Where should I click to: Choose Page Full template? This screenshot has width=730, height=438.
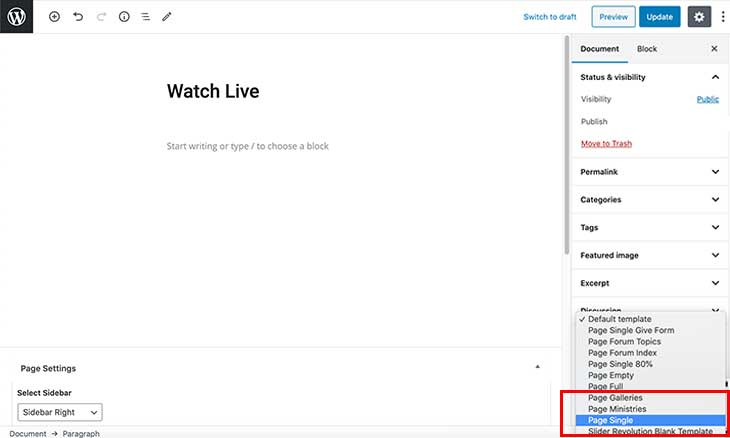(650, 386)
